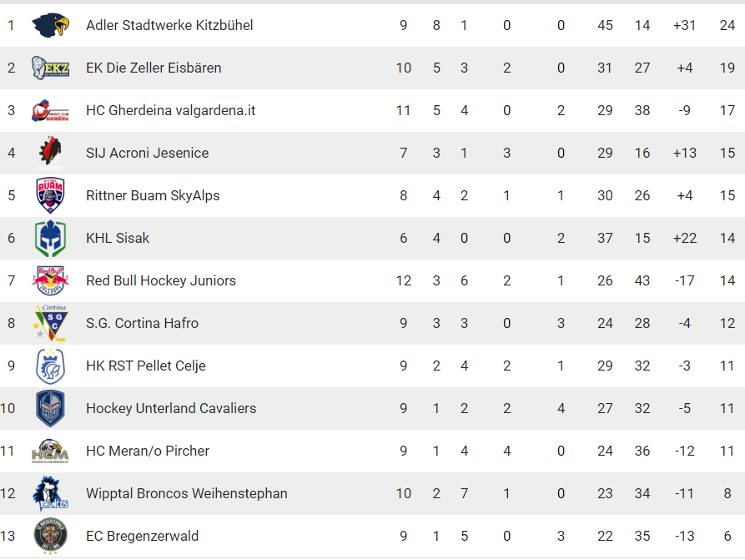Click rank number 7 in standings
This screenshot has width=745, height=560.
pyautogui.click(x=11, y=280)
